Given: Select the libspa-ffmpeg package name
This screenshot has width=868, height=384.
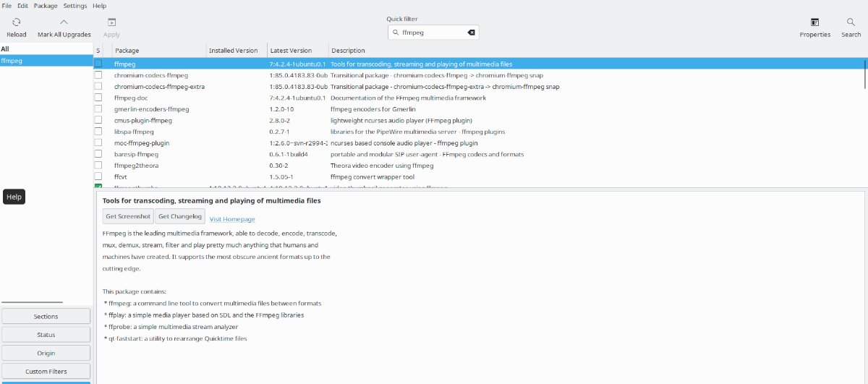Looking at the screenshot, I should (x=134, y=132).
